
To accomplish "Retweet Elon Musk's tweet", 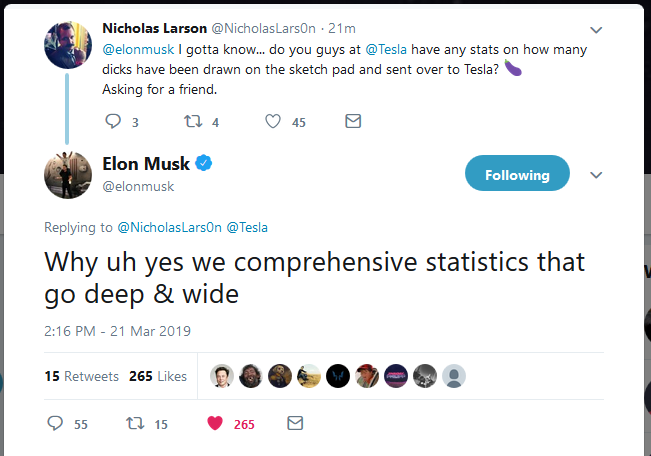I will tap(135, 423).
